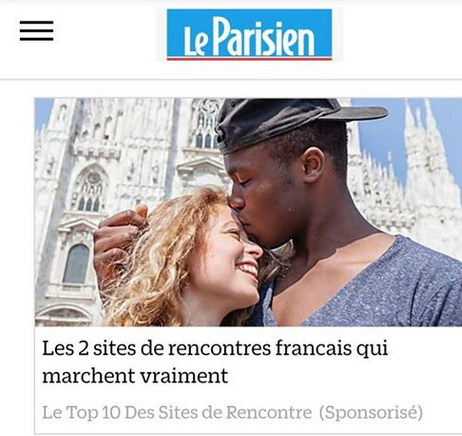462x436 pixels.
Task: Click the '(Sponsorisé)' label
Action: (371, 413)
